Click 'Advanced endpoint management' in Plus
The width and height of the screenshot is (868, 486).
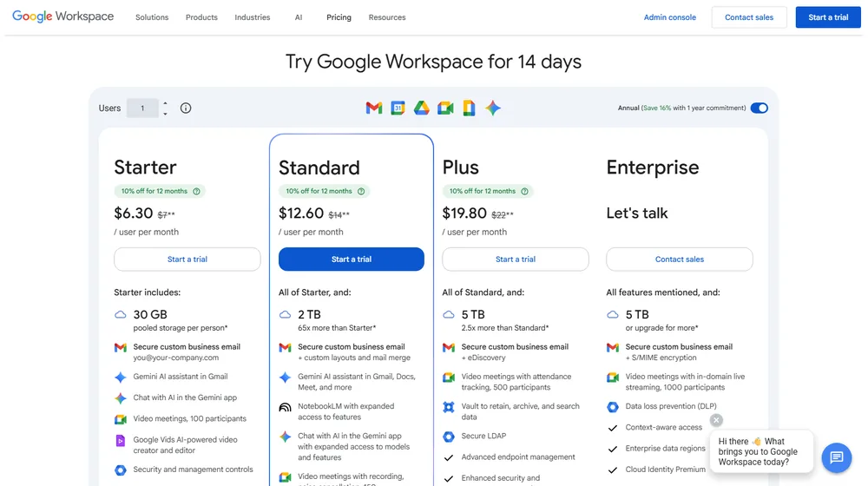coord(518,457)
